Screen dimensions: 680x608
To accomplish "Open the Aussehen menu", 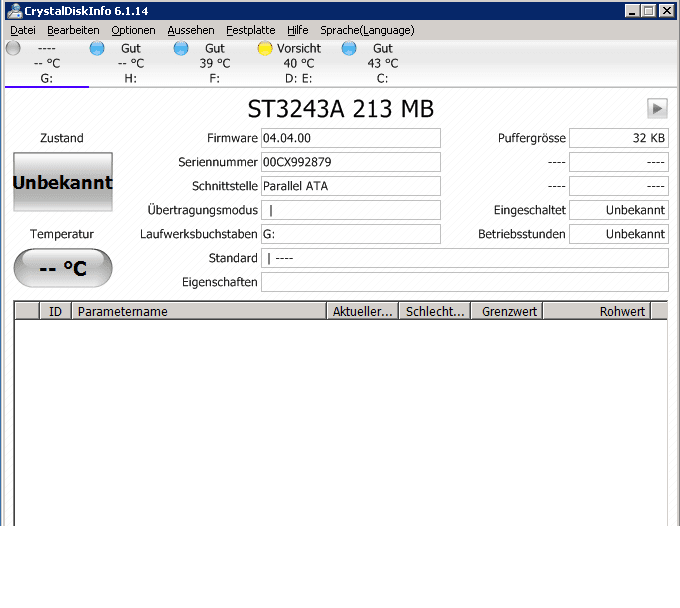I will [x=191, y=30].
